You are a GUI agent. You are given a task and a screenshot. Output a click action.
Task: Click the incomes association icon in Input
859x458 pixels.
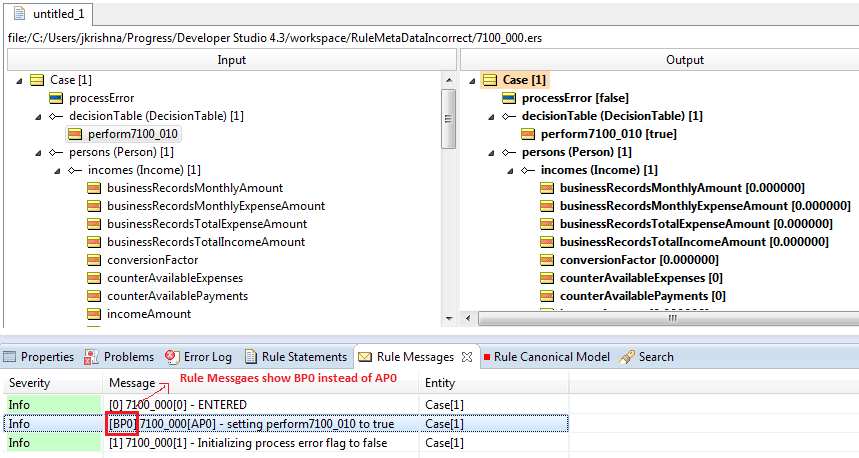pos(75,170)
